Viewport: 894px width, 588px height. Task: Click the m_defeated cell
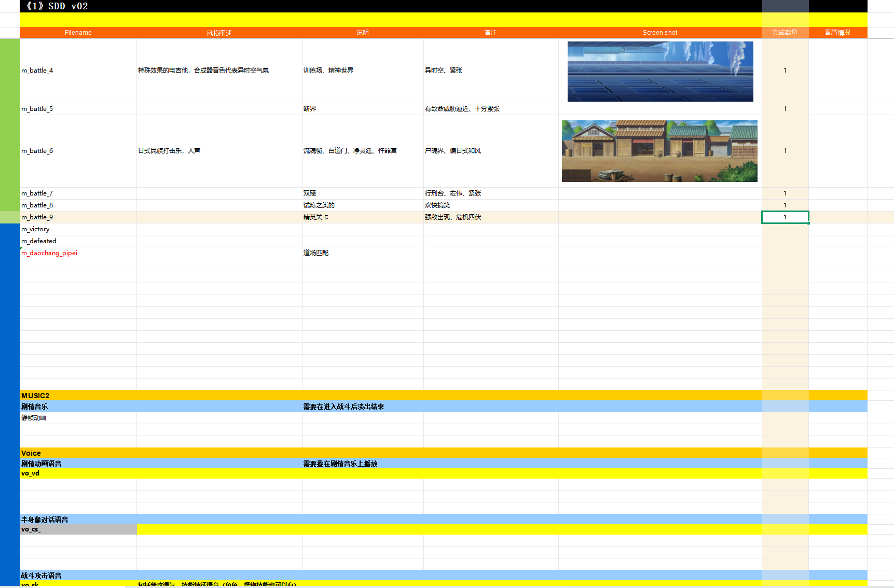point(39,241)
